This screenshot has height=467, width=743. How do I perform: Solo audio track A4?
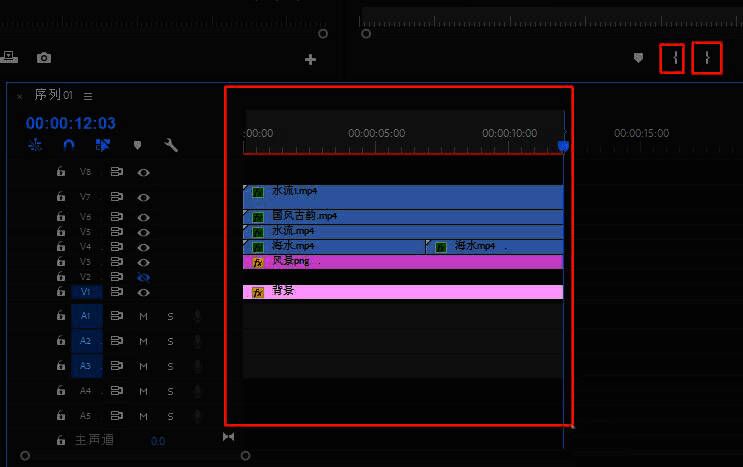170,391
